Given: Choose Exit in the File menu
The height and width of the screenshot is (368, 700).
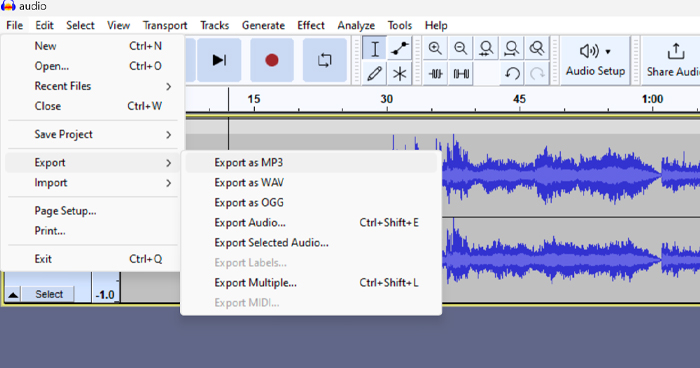Looking at the screenshot, I should tap(93, 259).
